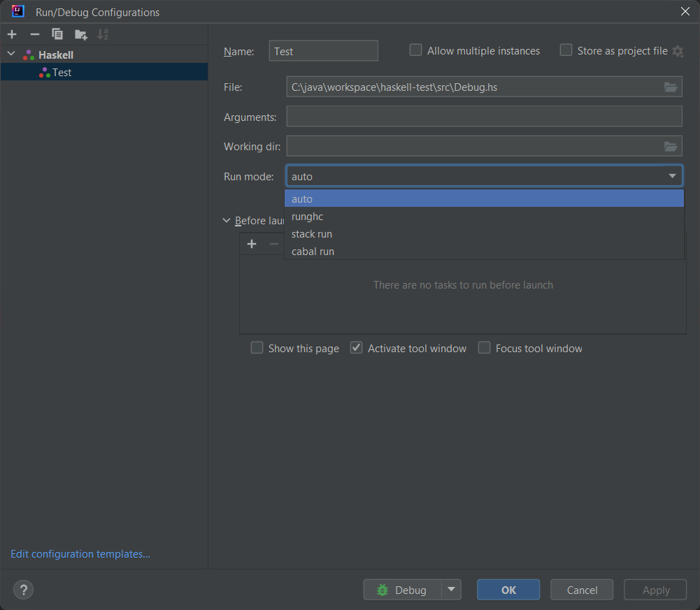
Task: Open Edit configuration templates link
Action: tap(80, 554)
